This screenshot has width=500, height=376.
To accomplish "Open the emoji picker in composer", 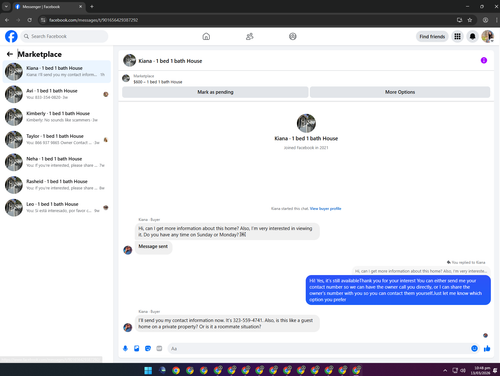I will (474, 348).
